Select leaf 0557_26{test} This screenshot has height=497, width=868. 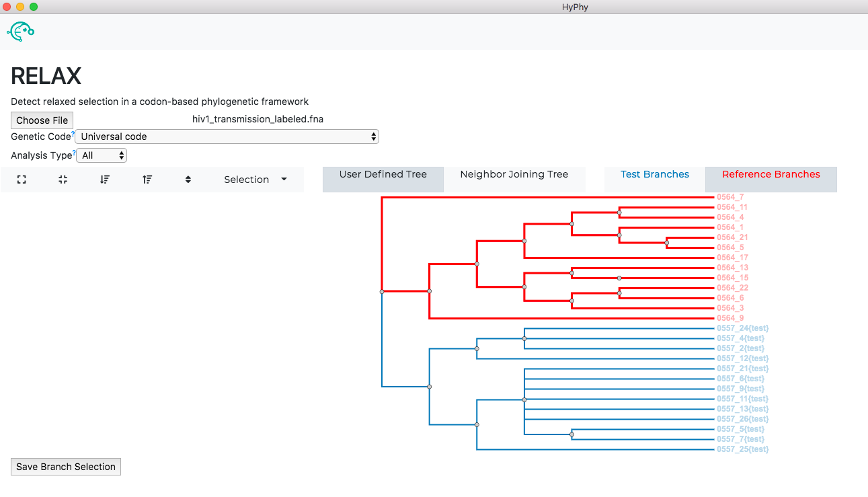coord(742,419)
